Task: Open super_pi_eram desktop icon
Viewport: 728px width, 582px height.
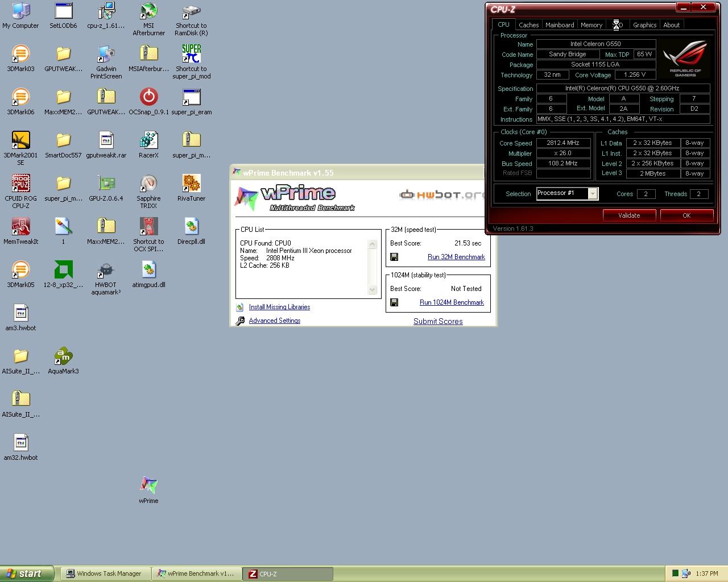Action: pyautogui.click(x=191, y=102)
